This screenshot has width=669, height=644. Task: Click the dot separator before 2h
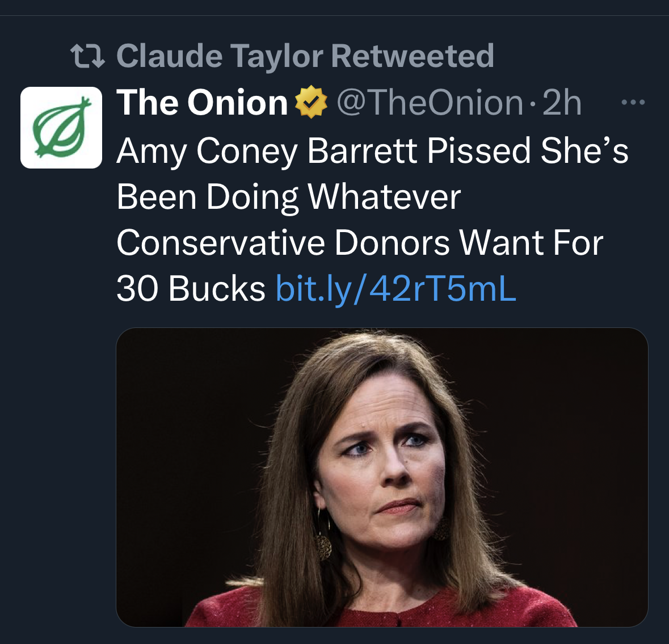click(532, 104)
